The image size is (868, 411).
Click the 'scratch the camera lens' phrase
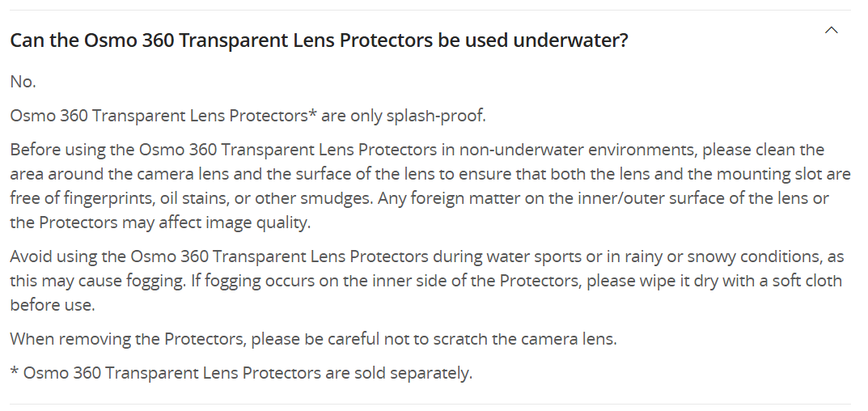point(525,339)
